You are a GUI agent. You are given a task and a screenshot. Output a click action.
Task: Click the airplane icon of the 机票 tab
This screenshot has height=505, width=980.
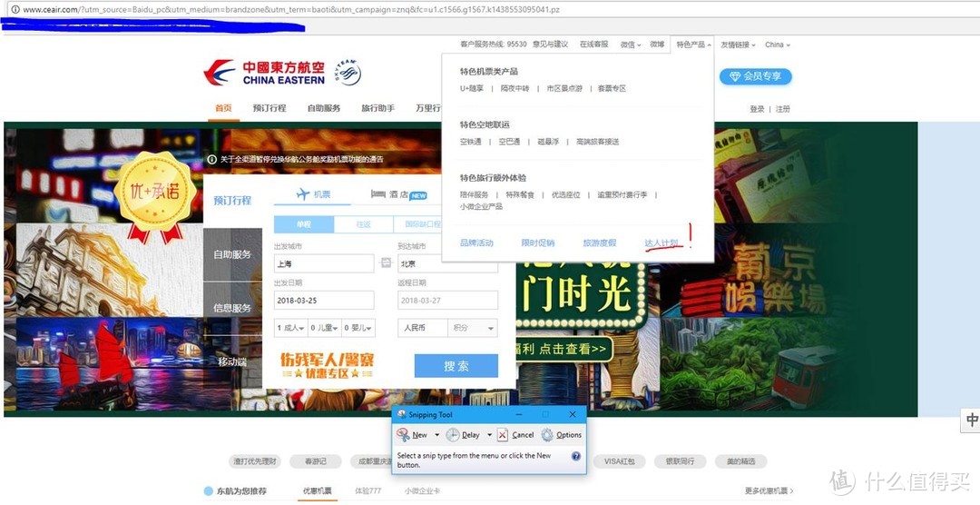click(303, 194)
